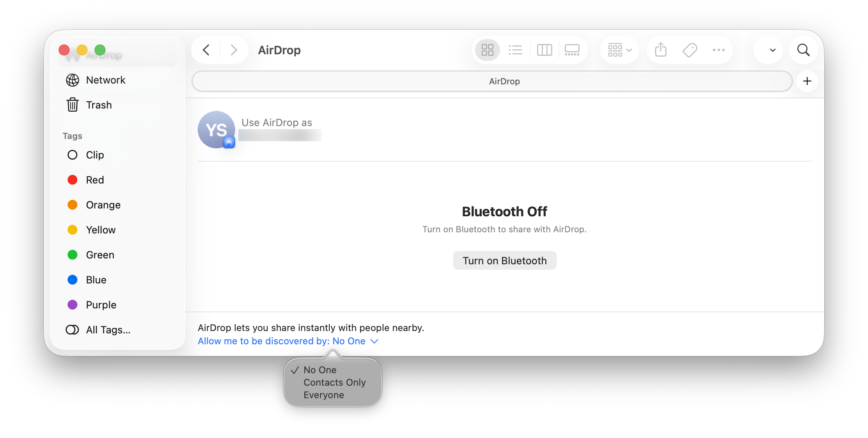Open the search magnifier icon
The width and height of the screenshot is (868, 438).
803,50
